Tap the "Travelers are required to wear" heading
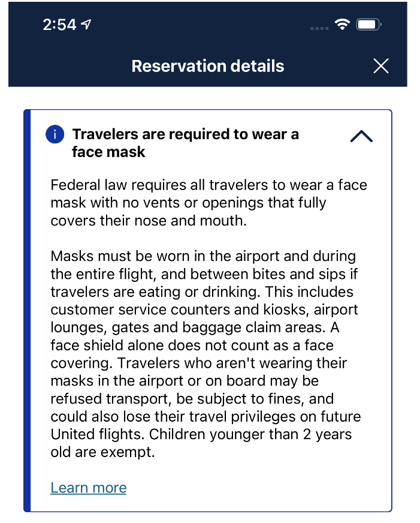The image size is (420, 523). pos(185,134)
